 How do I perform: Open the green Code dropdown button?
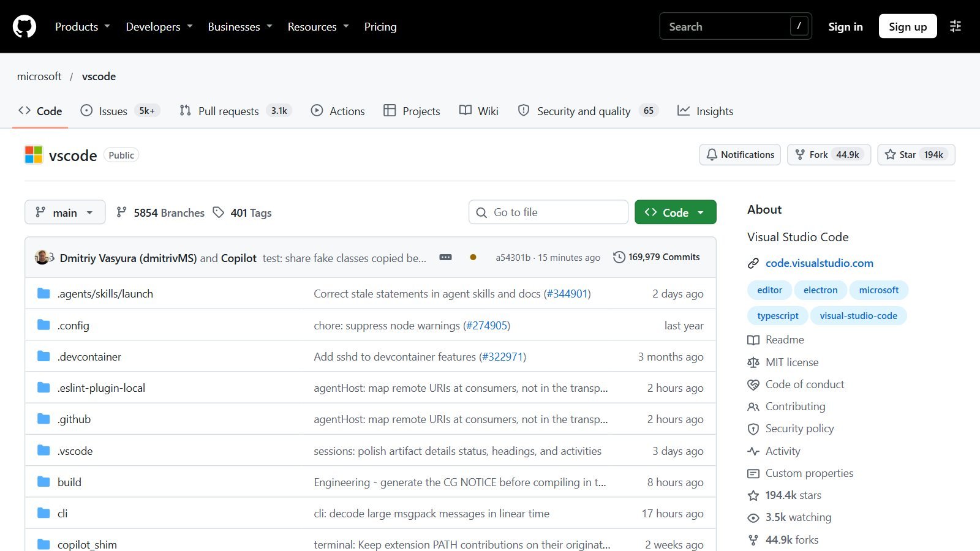676,212
